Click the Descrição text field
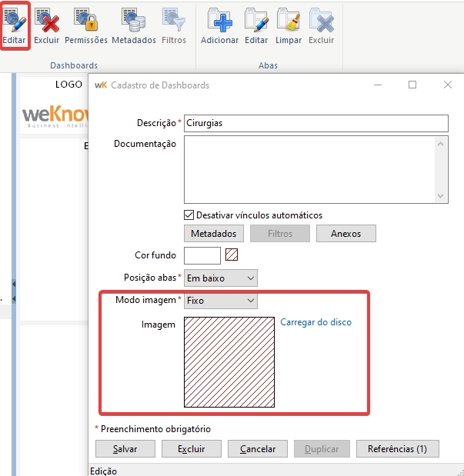 pyautogui.click(x=315, y=123)
